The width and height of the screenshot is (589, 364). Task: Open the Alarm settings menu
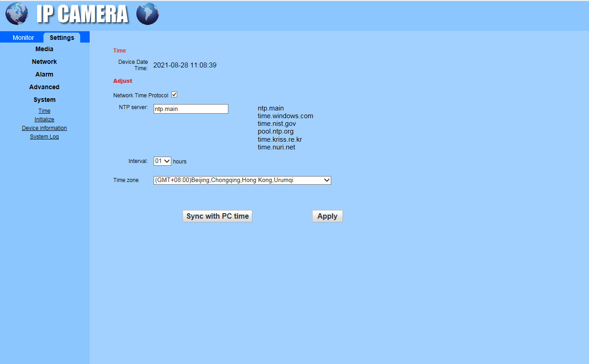(44, 74)
